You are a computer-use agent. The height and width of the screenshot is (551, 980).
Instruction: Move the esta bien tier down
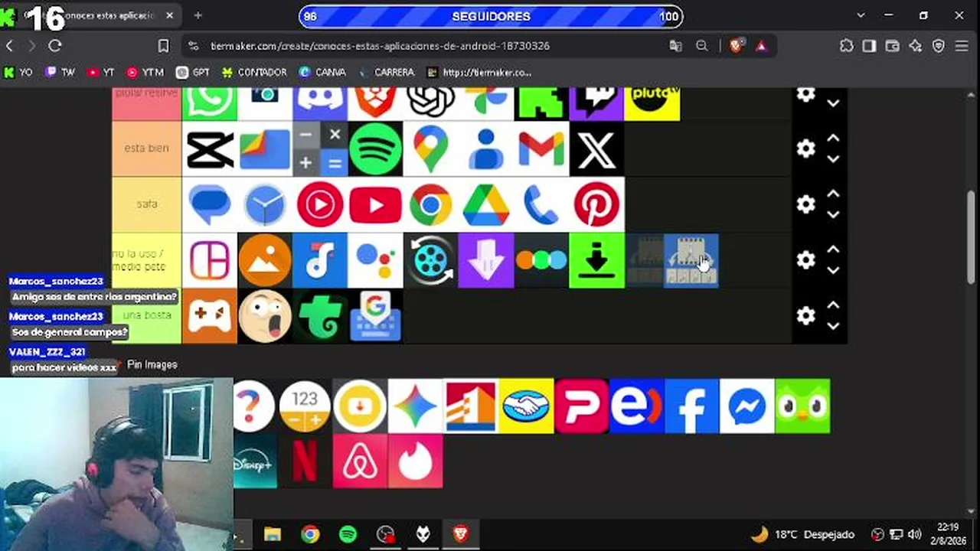(x=833, y=158)
